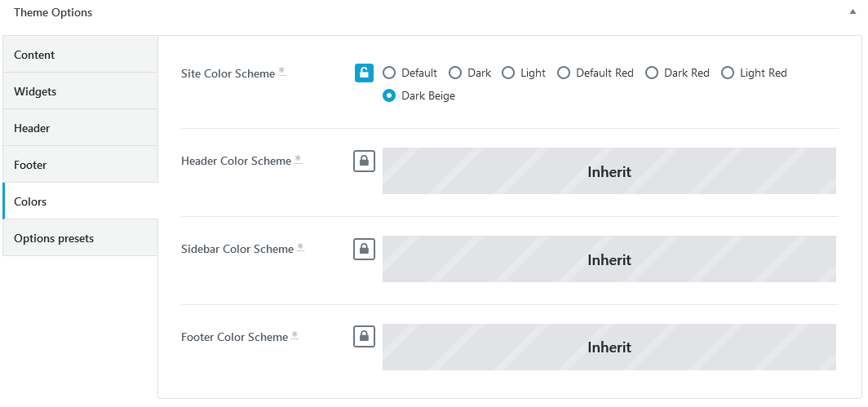868x407 pixels.
Task: Click asterisk beside Header Color Scheme label
Action: pyautogui.click(x=298, y=159)
